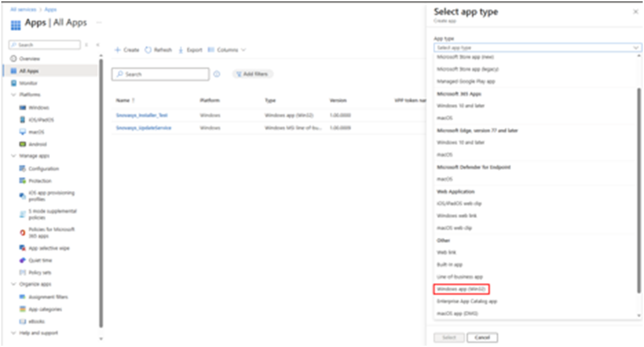The height and width of the screenshot is (347, 644).
Task: Collapse the Platforms section
Action: (x=14, y=95)
